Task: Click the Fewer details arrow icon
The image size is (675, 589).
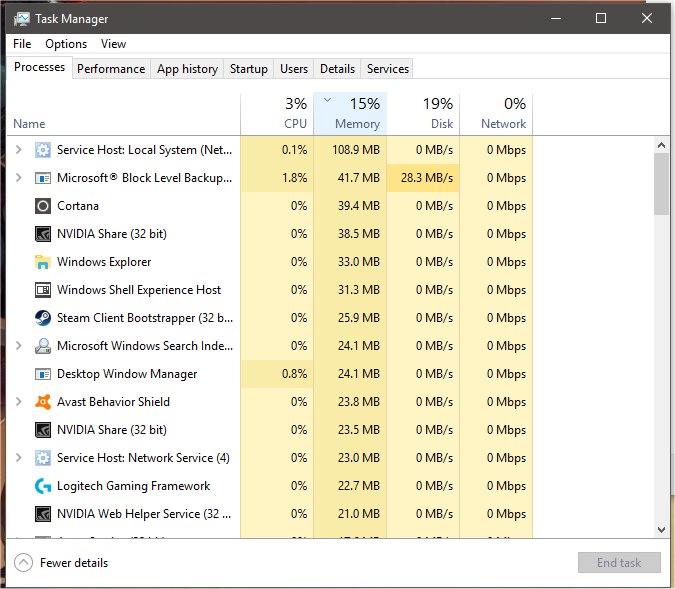Action: click(23, 562)
